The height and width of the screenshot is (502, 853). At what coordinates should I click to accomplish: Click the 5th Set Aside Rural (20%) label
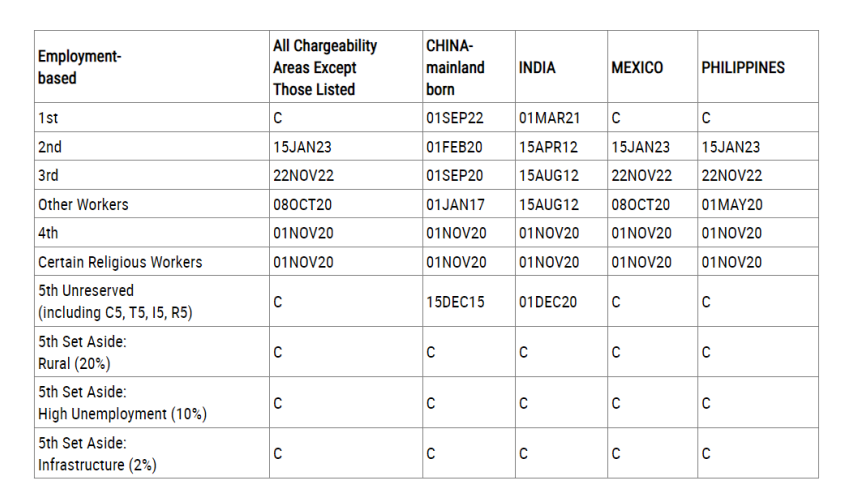point(82,352)
